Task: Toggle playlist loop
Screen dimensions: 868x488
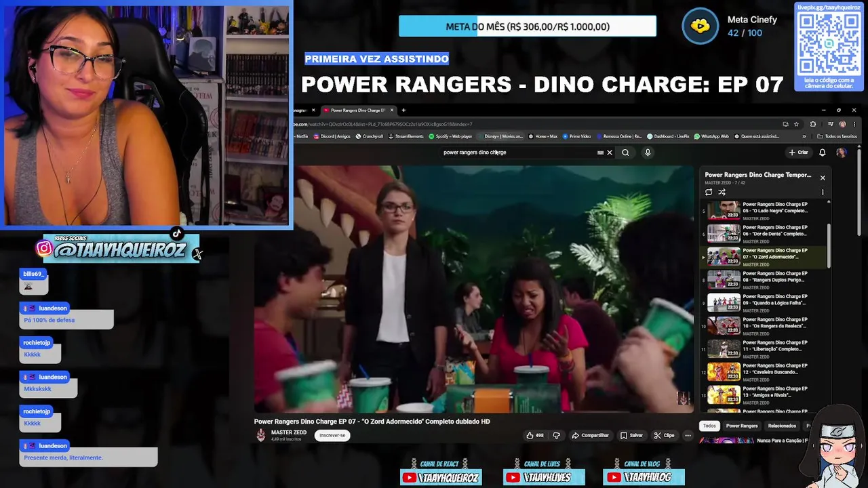Action: (709, 192)
